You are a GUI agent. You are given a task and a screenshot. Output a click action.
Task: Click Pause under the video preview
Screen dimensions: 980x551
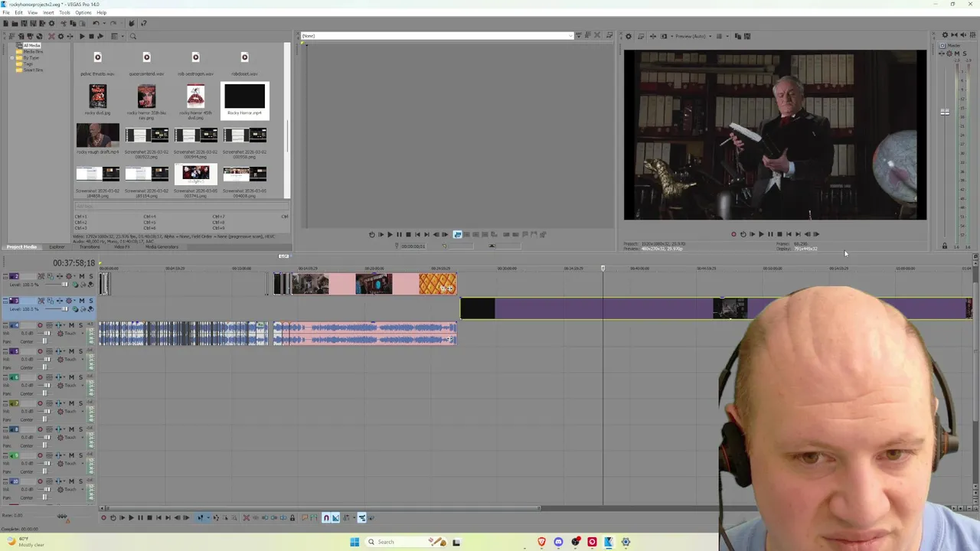(x=770, y=234)
